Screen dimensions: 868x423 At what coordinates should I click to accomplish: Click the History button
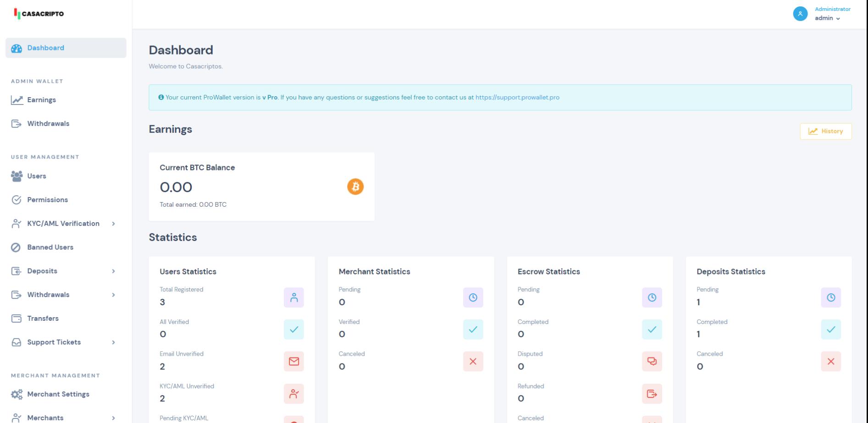tap(826, 132)
